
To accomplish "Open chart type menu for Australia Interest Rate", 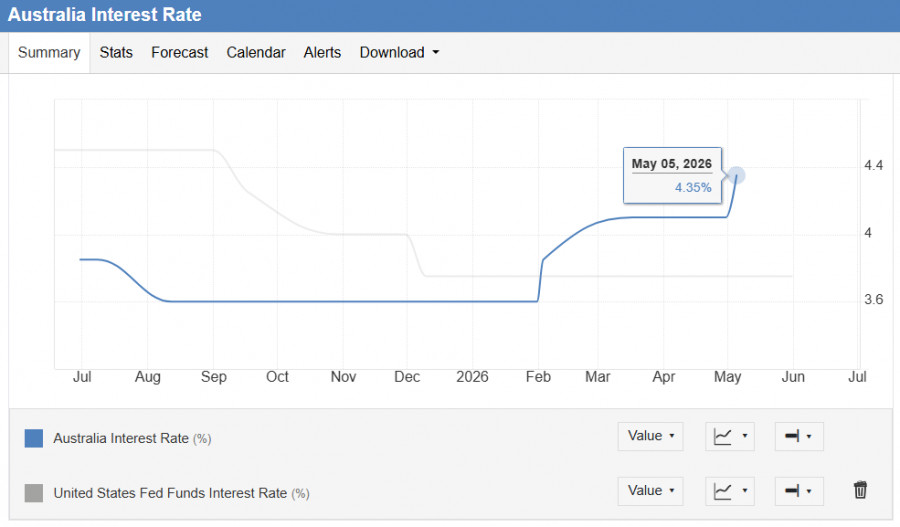I will pos(730,436).
